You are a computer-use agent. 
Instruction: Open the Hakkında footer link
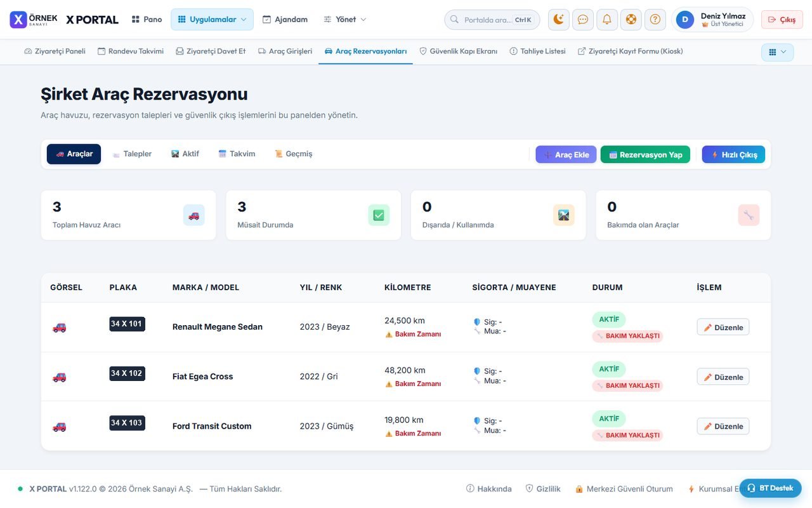click(489, 489)
